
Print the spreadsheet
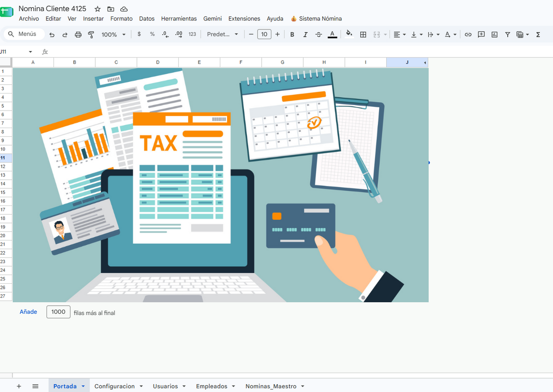[78, 35]
